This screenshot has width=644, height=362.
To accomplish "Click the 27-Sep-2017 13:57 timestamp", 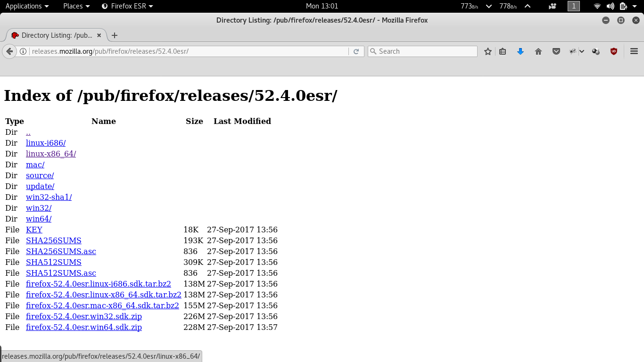I will point(242,327).
